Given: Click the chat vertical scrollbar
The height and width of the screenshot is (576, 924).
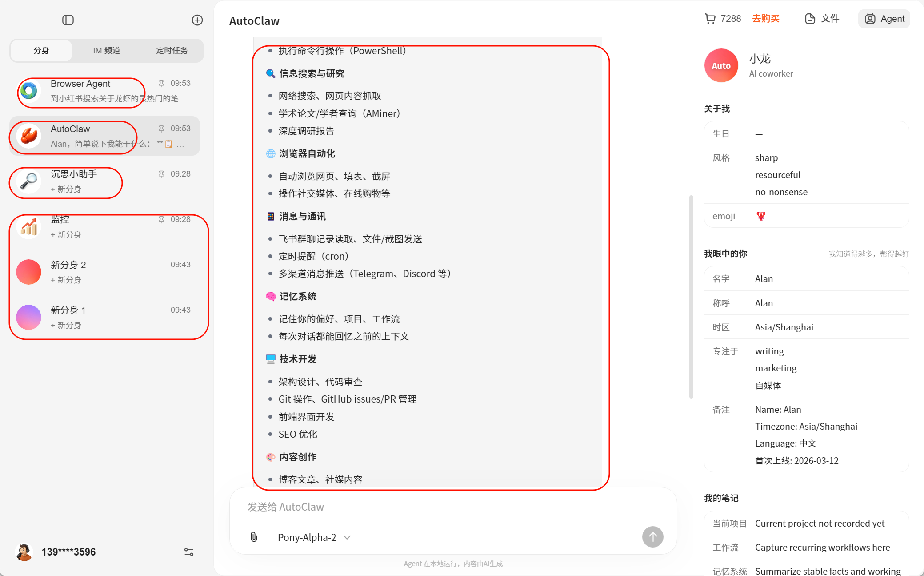Looking at the screenshot, I should click(x=691, y=296).
